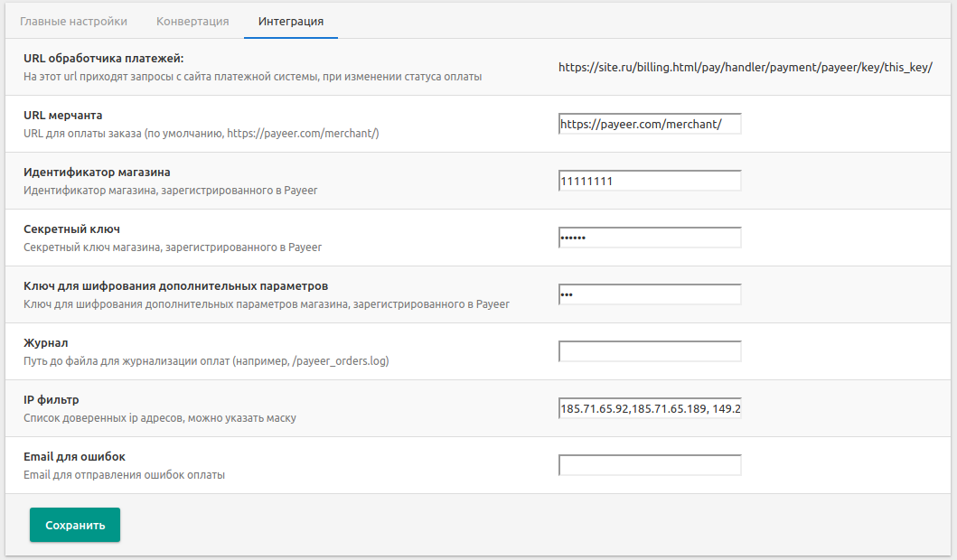Click the encryption key password field
Image resolution: width=957 pixels, height=560 pixels.
(x=650, y=294)
